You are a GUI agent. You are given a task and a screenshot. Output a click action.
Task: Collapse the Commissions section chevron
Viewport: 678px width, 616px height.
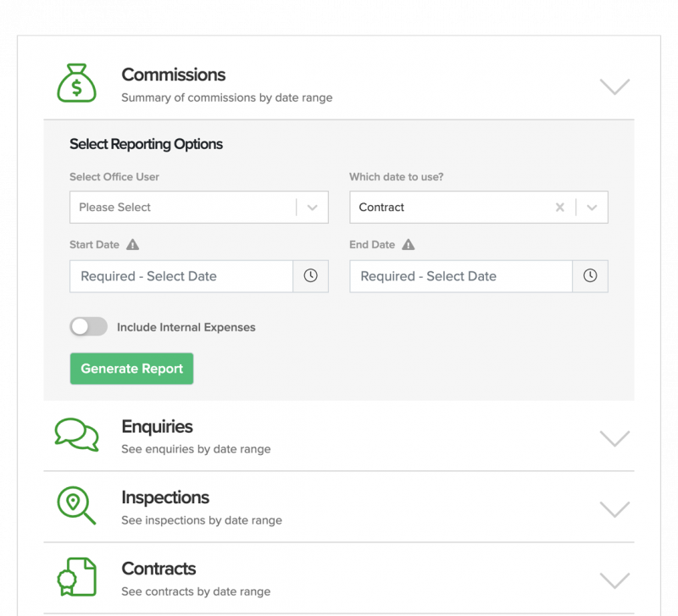[614, 86]
